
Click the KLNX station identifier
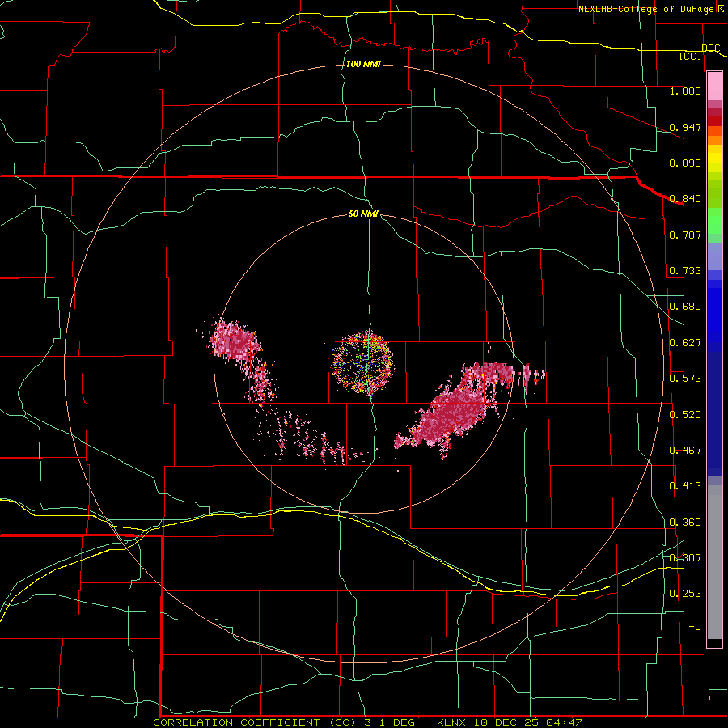click(453, 722)
